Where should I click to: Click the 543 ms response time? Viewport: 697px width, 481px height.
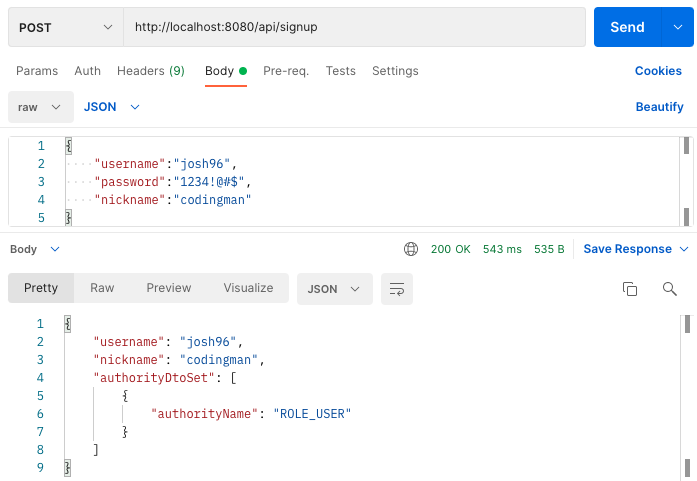pyautogui.click(x=502, y=249)
